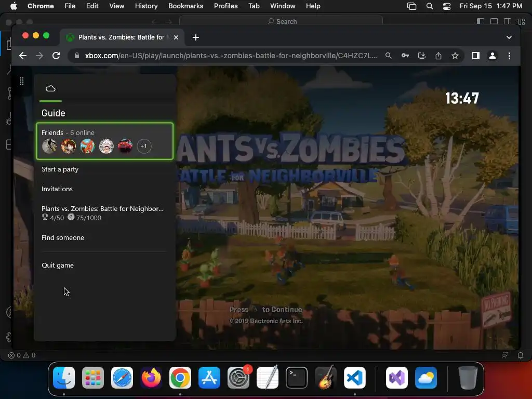
Task: Open the Edit menu
Action: click(x=92, y=6)
